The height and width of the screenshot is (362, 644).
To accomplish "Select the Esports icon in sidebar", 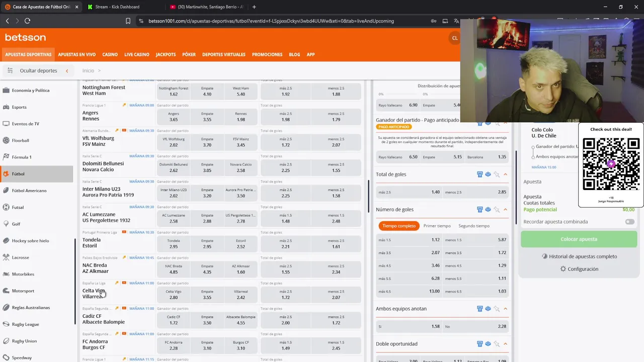I will pyautogui.click(x=6, y=107).
